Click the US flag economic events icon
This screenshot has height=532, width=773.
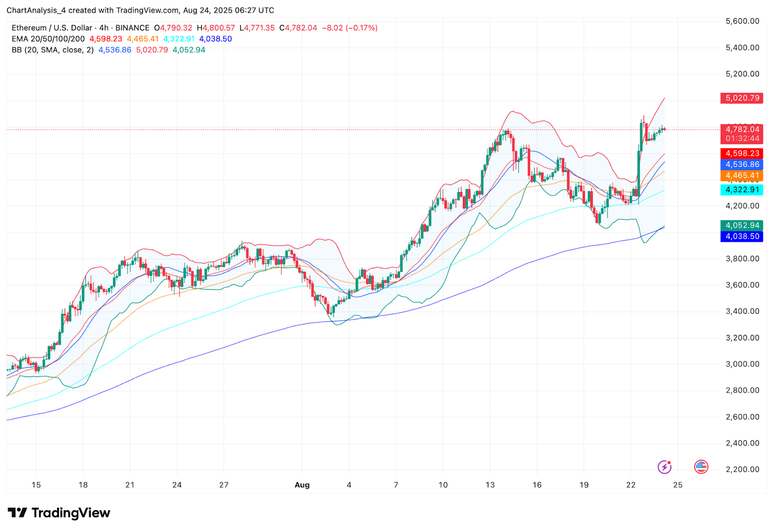(x=701, y=467)
